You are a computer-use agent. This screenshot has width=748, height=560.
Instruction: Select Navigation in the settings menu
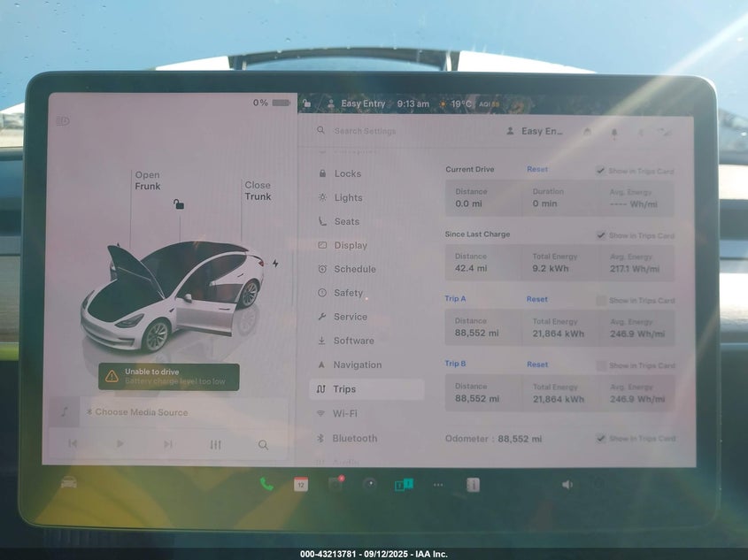357,364
